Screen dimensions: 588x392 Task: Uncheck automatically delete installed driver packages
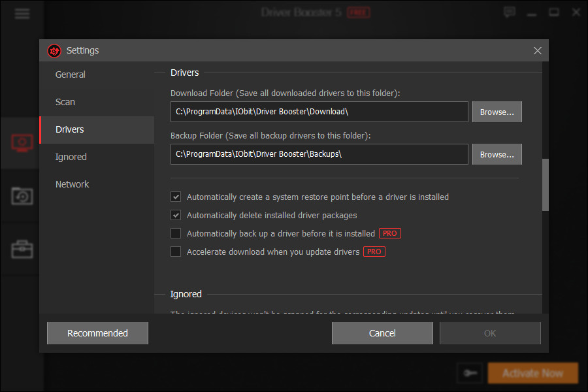click(176, 215)
